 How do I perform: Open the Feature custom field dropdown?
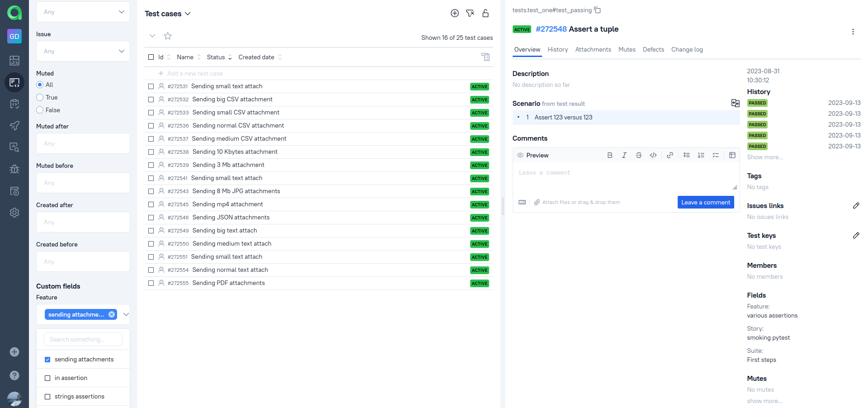coord(126,314)
